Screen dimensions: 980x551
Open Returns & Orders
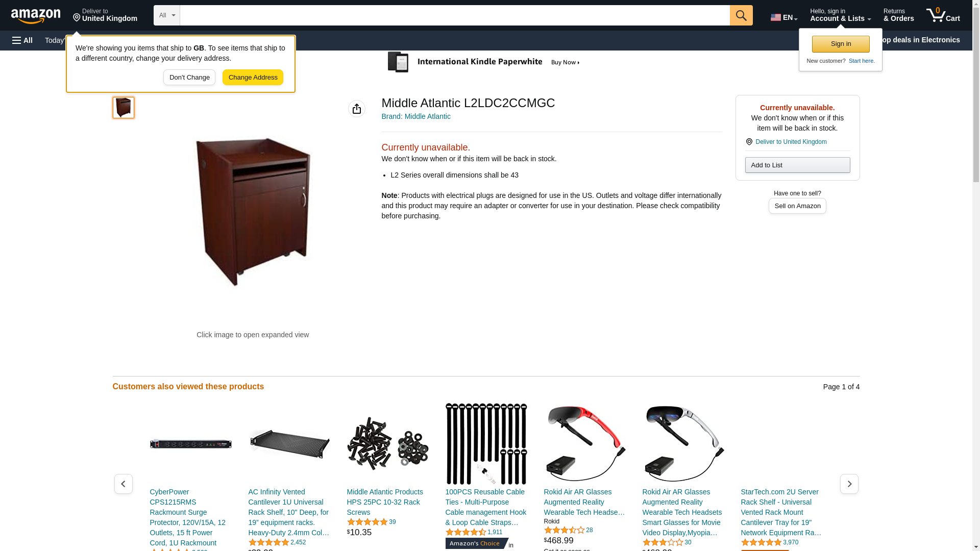(898, 15)
